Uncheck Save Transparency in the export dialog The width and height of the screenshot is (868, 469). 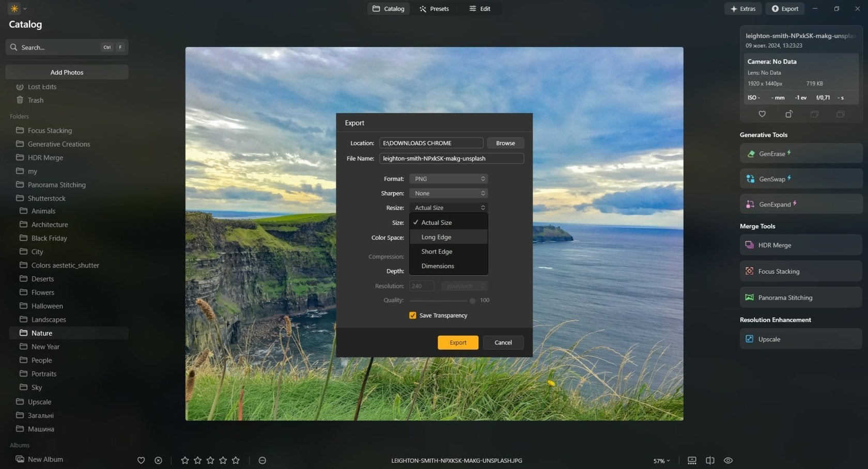click(412, 315)
